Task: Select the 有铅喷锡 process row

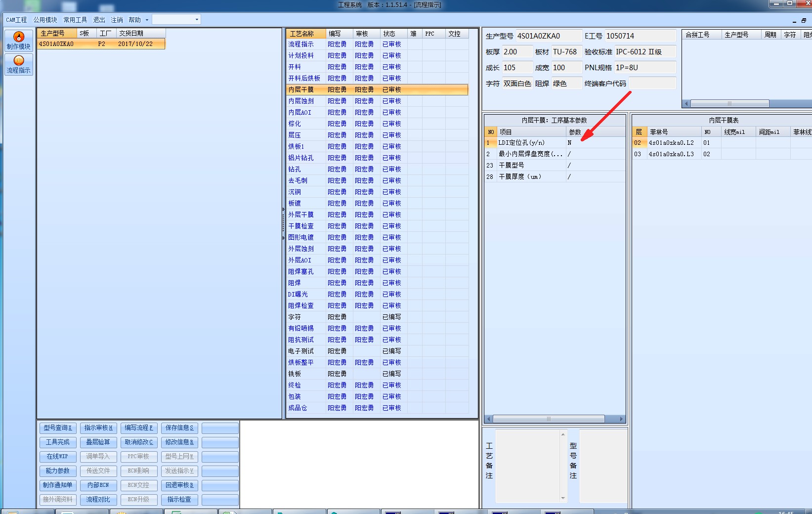Action: coord(377,328)
